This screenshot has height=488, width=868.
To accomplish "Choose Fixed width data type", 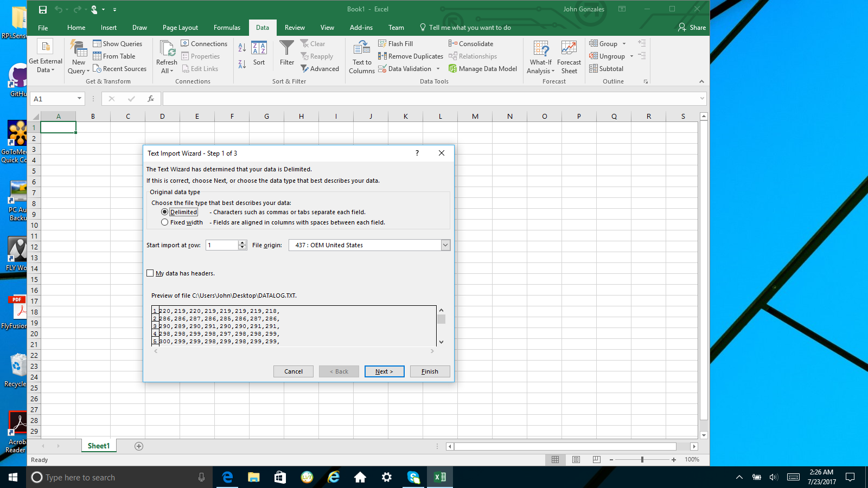I will tap(165, 222).
